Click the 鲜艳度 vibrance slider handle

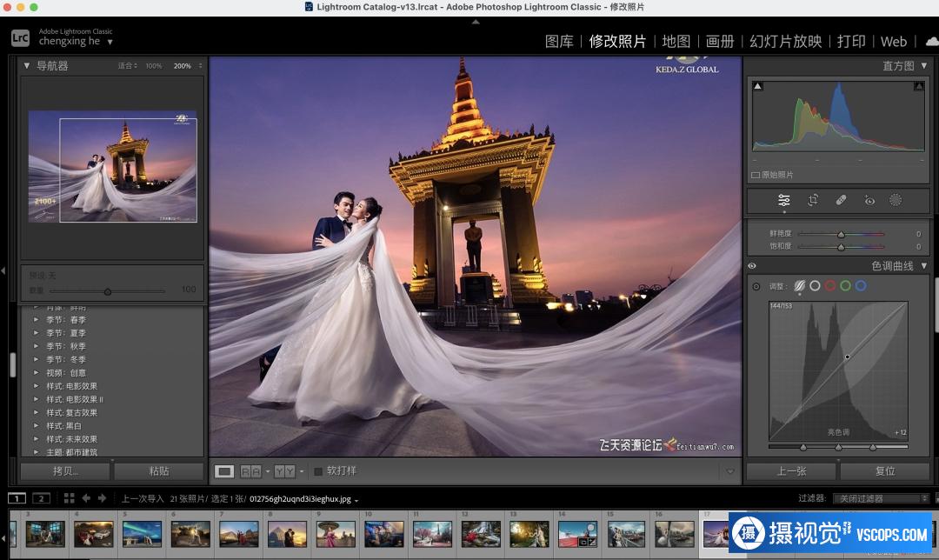[841, 234]
